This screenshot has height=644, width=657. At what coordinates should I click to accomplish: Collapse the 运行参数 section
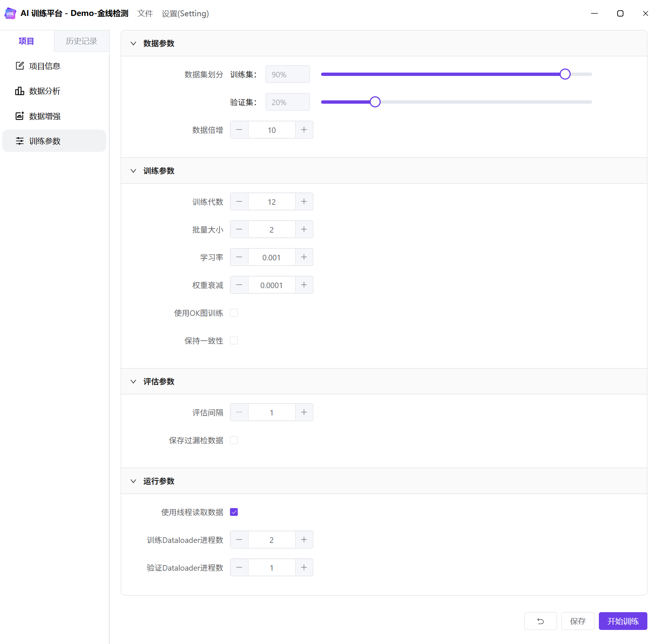(133, 481)
